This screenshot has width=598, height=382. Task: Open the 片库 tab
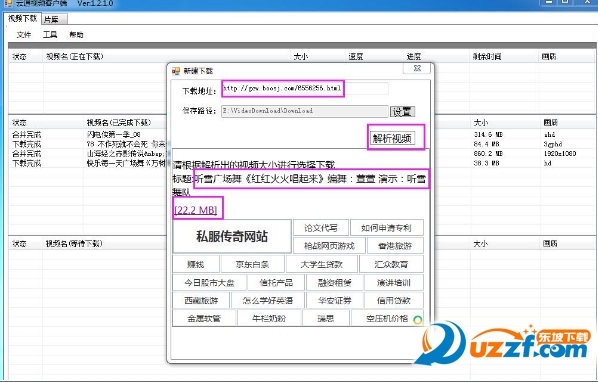(x=54, y=19)
